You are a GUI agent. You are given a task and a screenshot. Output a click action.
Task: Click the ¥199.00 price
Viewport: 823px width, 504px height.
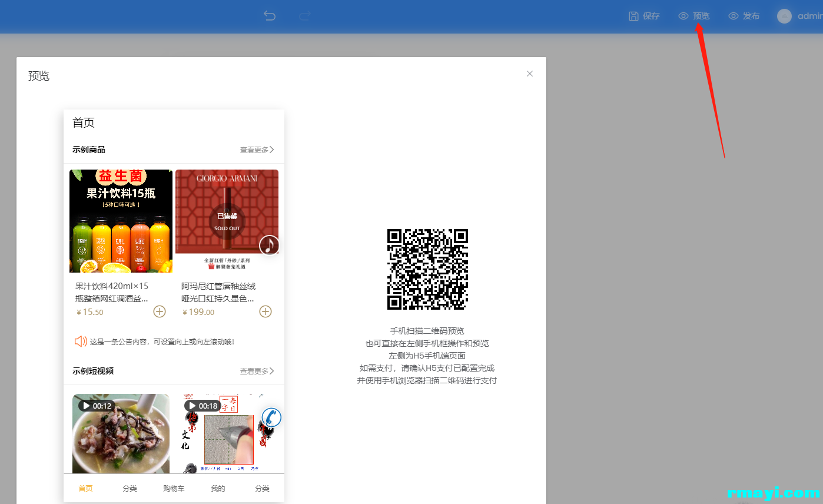pos(198,312)
